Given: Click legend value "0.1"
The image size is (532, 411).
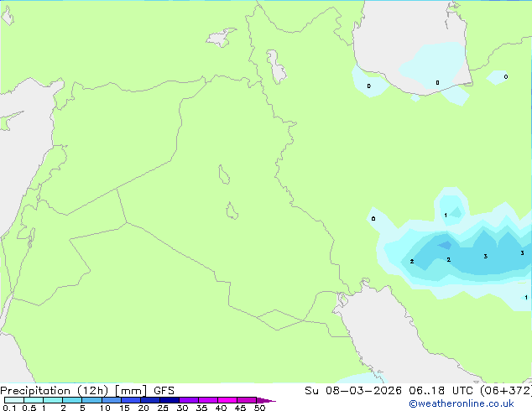Looking at the screenshot, I should tap(9, 408).
